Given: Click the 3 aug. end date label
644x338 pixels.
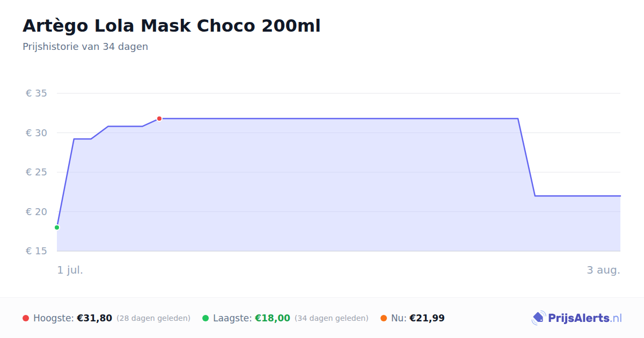Looking at the screenshot, I should (x=604, y=270).
